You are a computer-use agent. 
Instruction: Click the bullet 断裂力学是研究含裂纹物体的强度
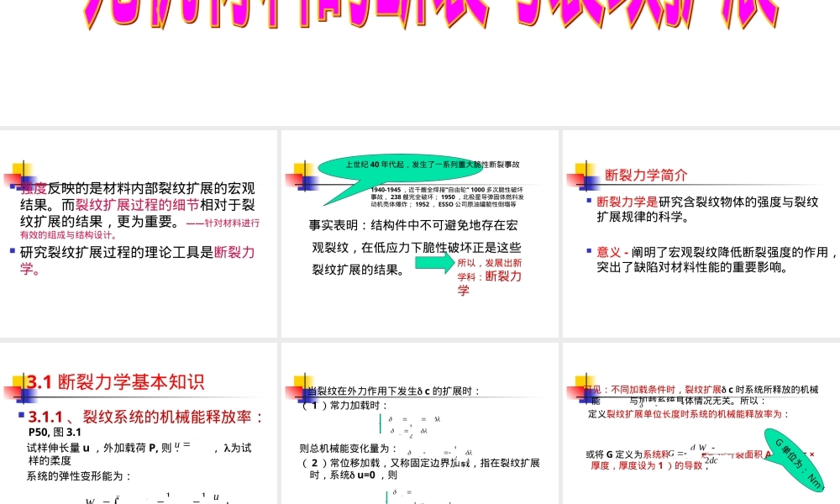(x=707, y=209)
